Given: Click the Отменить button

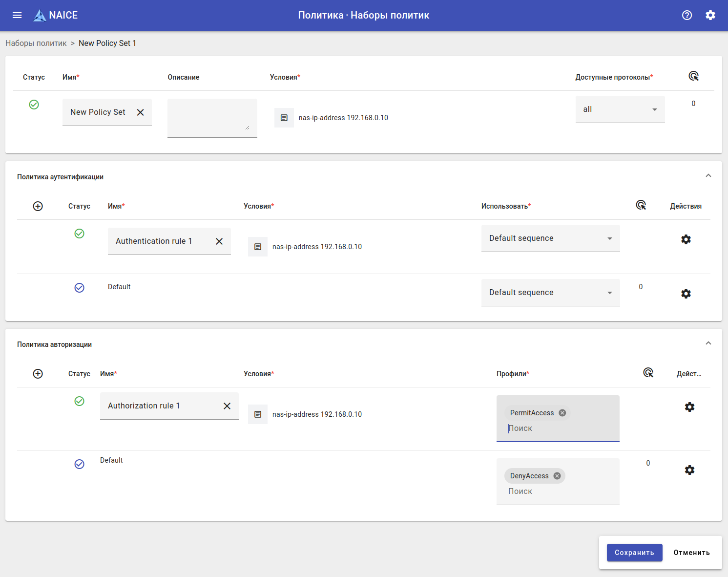Looking at the screenshot, I should coord(691,553).
